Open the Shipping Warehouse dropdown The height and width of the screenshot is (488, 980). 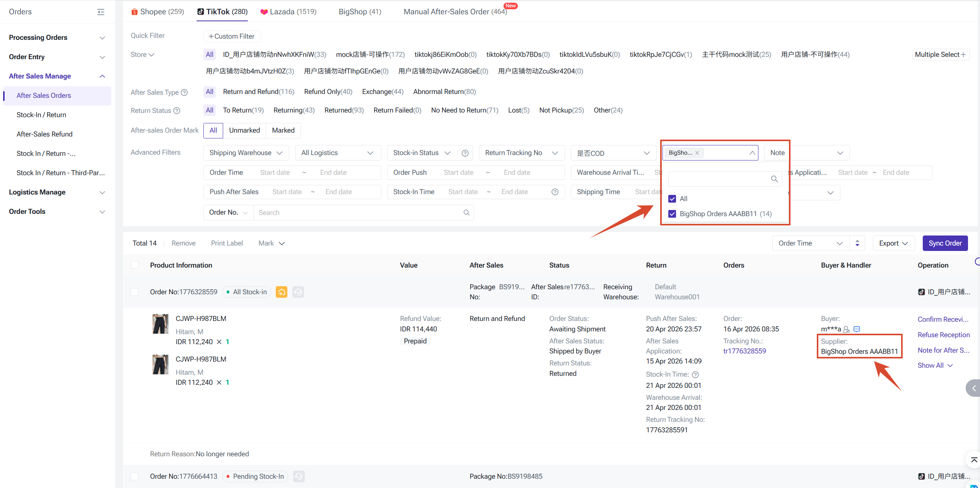tap(246, 153)
